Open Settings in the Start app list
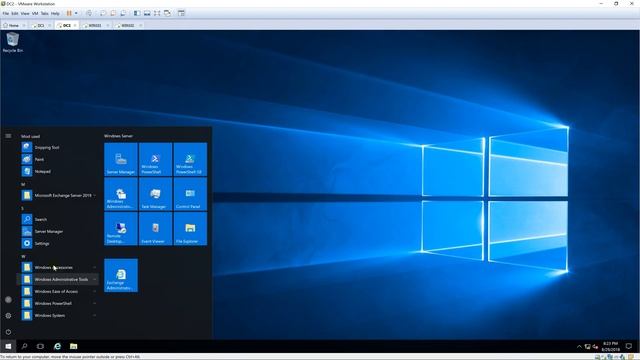Viewport: 640px width, 360px height. tap(57, 243)
